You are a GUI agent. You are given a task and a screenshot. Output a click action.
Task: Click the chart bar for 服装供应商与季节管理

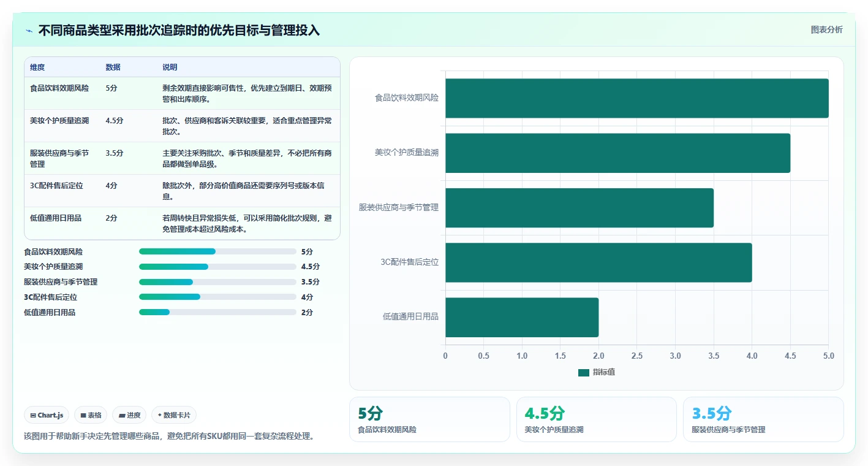579,208
